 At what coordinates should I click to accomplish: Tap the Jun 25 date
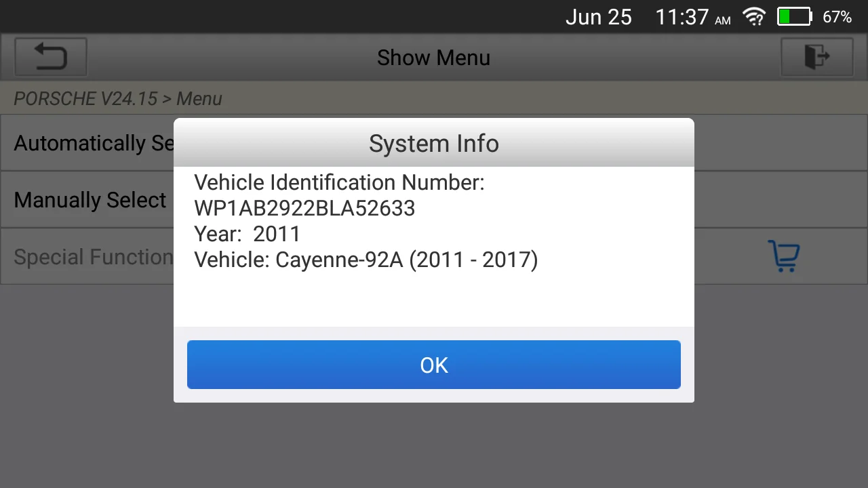(x=599, y=17)
